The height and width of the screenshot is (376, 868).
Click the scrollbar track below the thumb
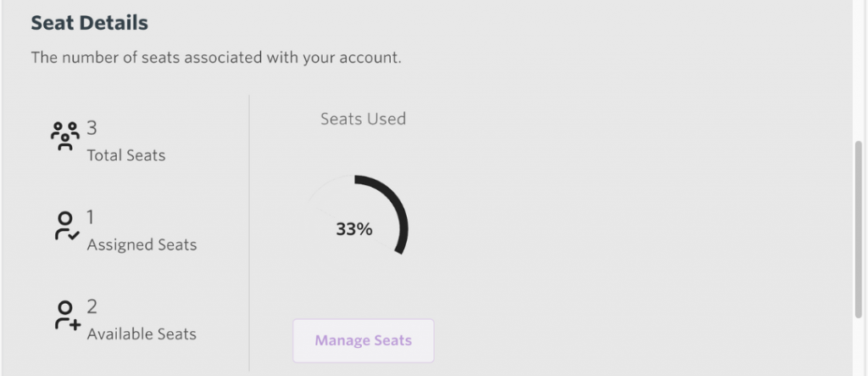pyautogui.click(x=860, y=346)
